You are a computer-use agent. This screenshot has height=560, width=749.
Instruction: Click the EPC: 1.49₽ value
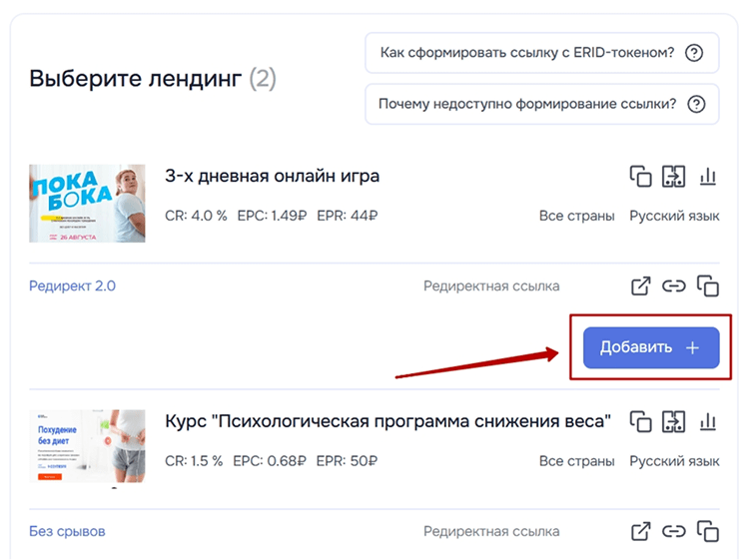coord(272,216)
